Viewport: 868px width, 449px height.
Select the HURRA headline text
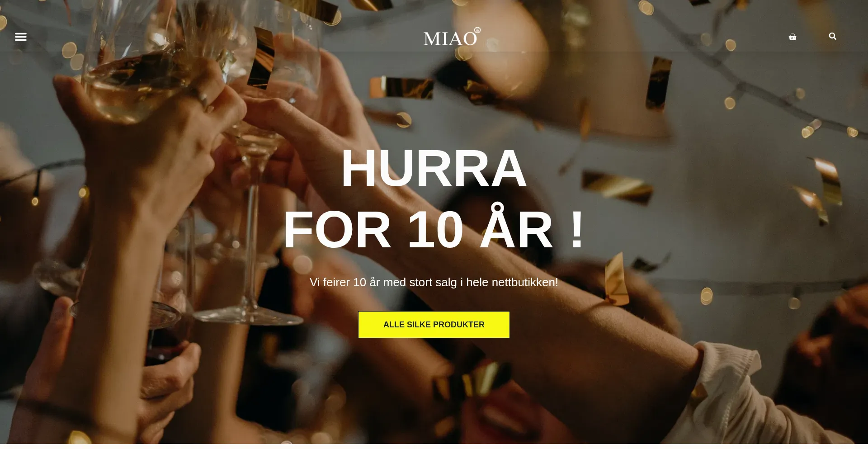point(434,168)
